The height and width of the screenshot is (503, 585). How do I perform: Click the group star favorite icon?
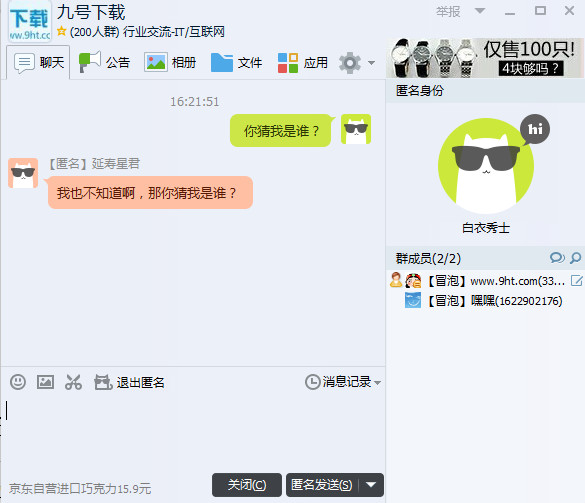62,31
